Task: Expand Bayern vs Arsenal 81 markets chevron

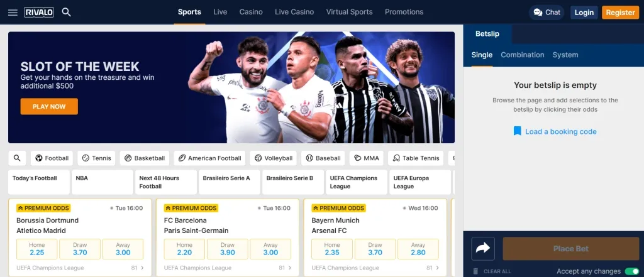Action: click(x=438, y=268)
